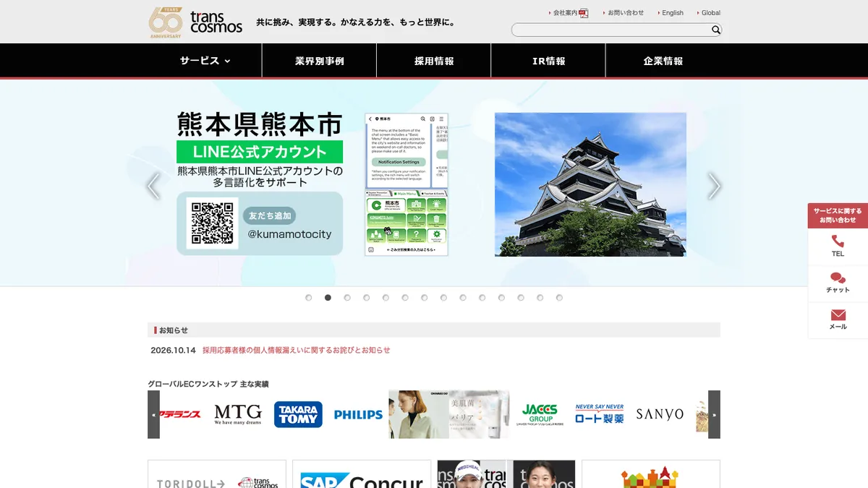Open the colorful castle illustration banner
Screen dimensions: 868x488
tap(651, 474)
